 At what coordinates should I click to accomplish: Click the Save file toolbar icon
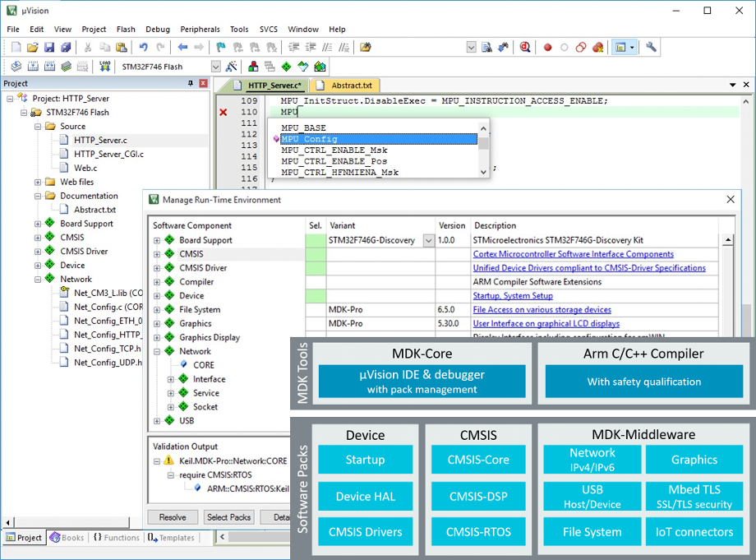point(49,48)
